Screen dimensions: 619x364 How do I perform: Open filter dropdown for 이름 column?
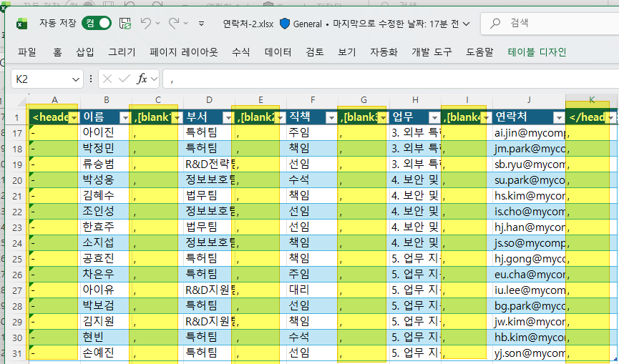point(125,117)
